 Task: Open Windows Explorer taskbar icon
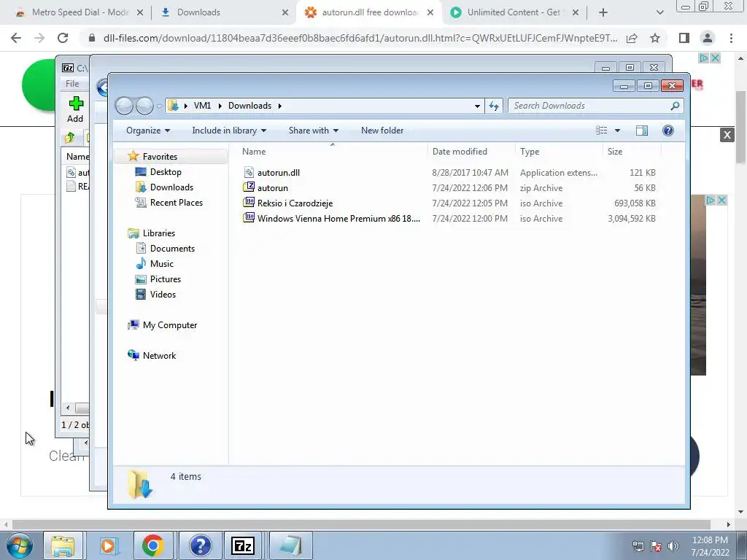pos(63,545)
